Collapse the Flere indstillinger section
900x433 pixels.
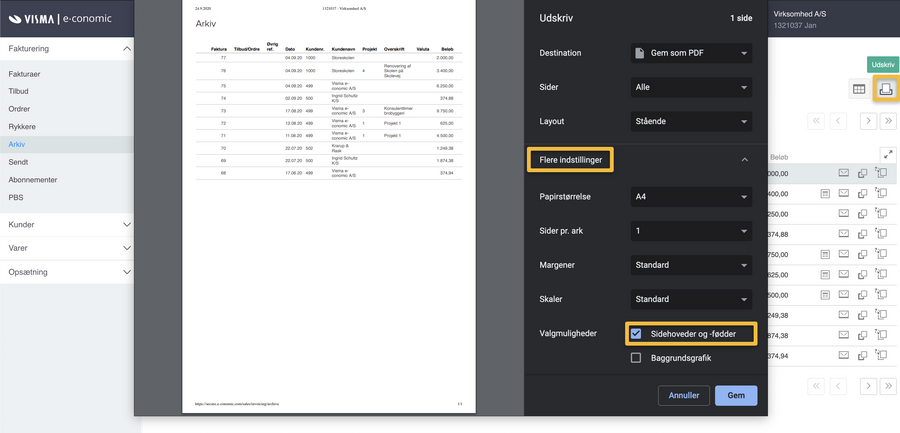tap(743, 159)
